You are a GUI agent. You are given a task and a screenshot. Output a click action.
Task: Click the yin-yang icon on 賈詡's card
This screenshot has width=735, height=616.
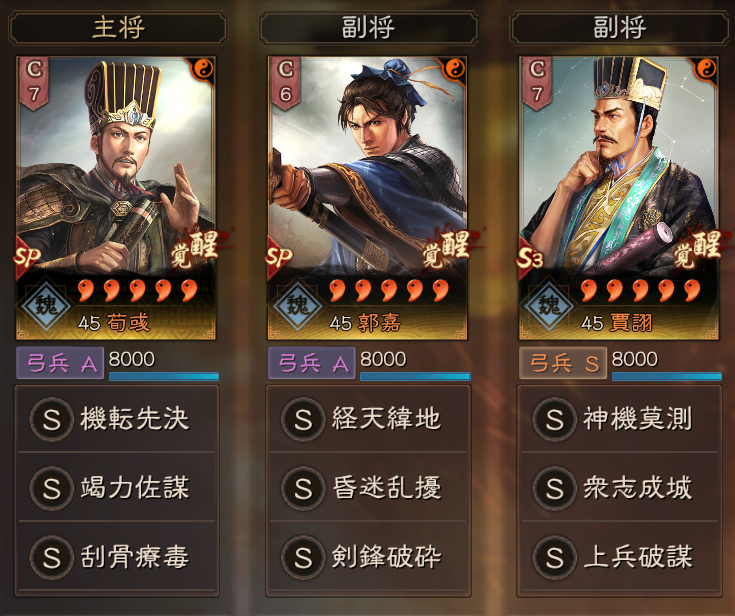point(706,69)
